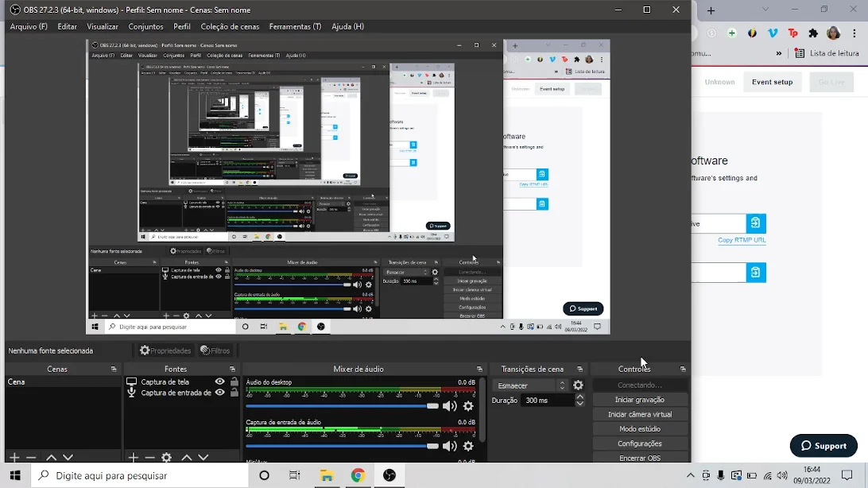Decrease Duração with down stepper
This screenshot has height=488, width=868.
point(579,403)
